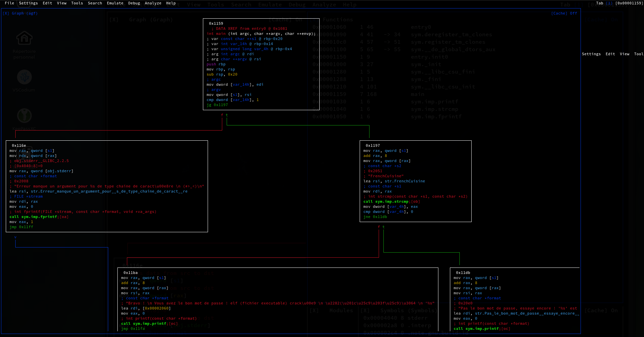The image size is (644, 337).
Task: Select Tab [1] indicator in top bar
Action: coord(605,3)
